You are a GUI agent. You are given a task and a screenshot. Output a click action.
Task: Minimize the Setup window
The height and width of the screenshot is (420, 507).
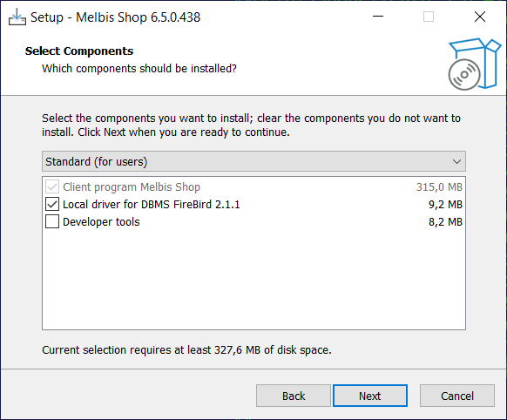click(x=378, y=17)
